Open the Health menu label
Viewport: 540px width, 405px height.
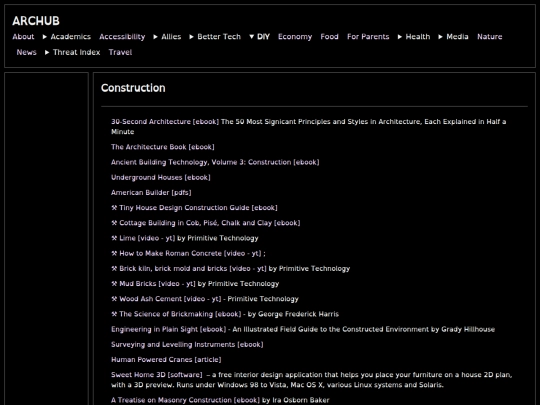tap(418, 37)
